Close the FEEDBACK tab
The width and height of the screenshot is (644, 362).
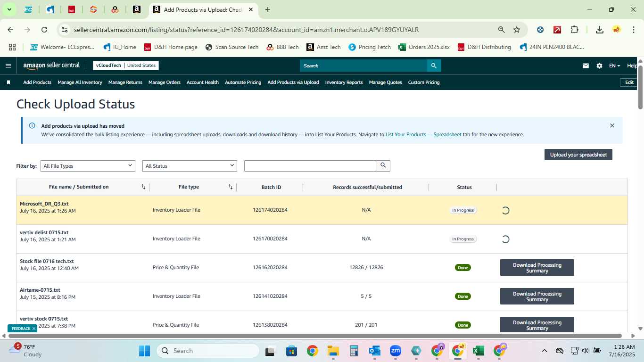pos(34,329)
